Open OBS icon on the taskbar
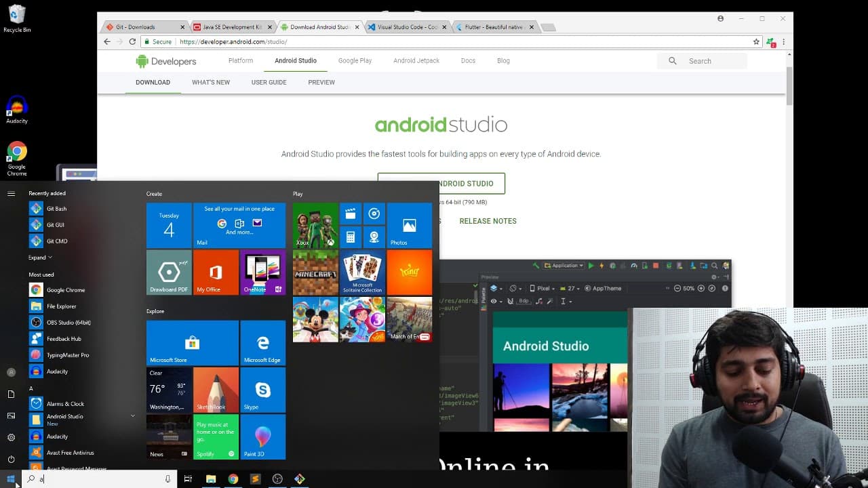The height and width of the screenshot is (488, 868). pyautogui.click(x=277, y=479)
